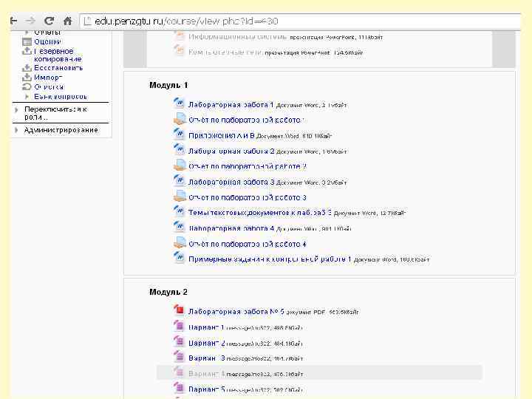This screenshot has height=399, width=532.
Task: Click file icon of Вариант 2
Action: [x=179, y=341]
